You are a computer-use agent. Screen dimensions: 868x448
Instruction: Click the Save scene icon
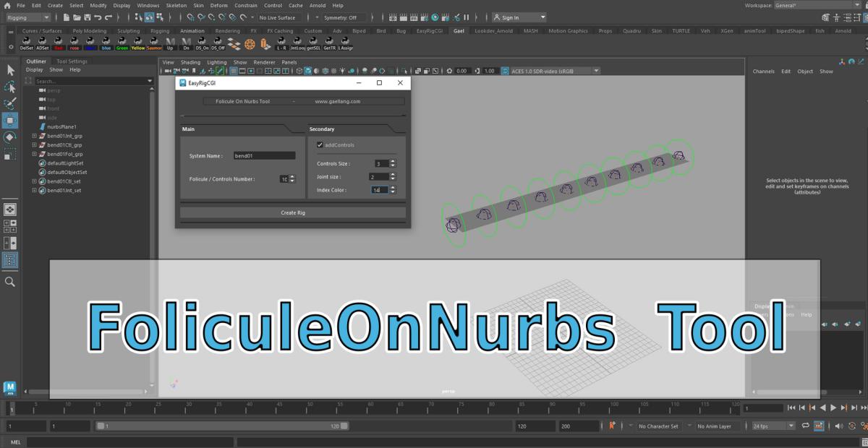(x=87, y=17)
